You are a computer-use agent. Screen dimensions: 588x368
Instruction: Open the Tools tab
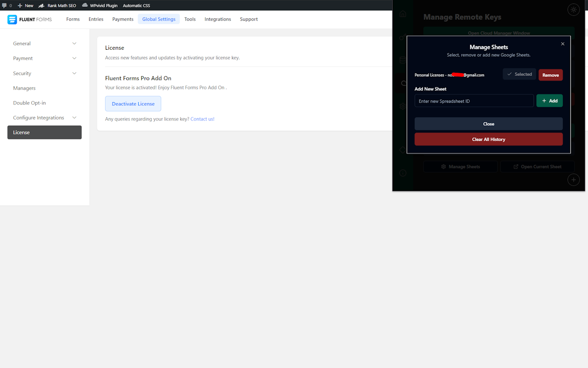190,19
